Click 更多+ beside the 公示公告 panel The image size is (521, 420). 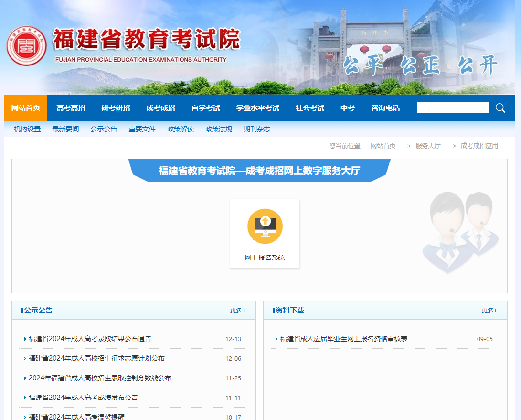[x=237, y=310]
